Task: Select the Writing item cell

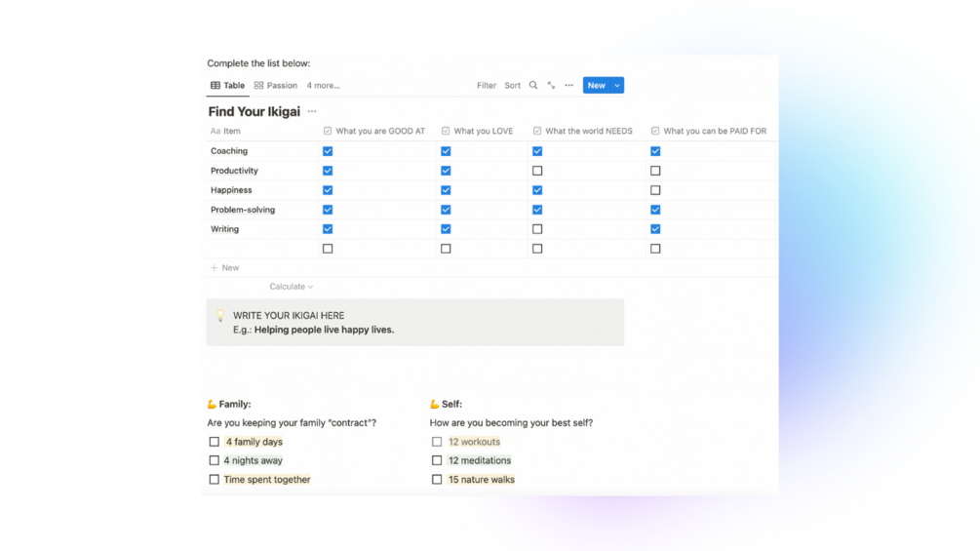Action: click(x=262, y=229)
